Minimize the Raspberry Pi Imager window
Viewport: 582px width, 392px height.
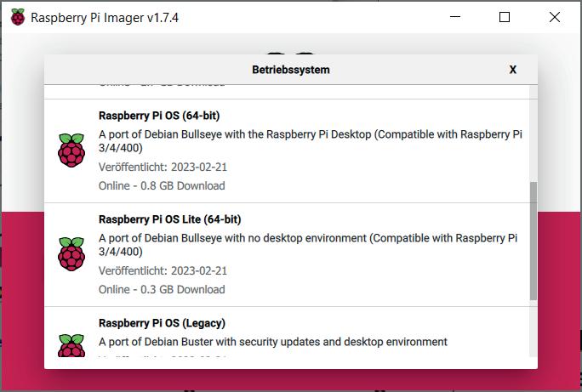pyautogui.click(x=455, y=17)
